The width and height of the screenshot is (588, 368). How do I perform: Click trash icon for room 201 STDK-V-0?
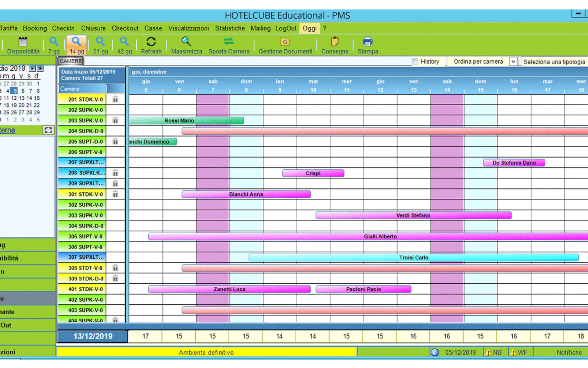click(x=115, y=99)
